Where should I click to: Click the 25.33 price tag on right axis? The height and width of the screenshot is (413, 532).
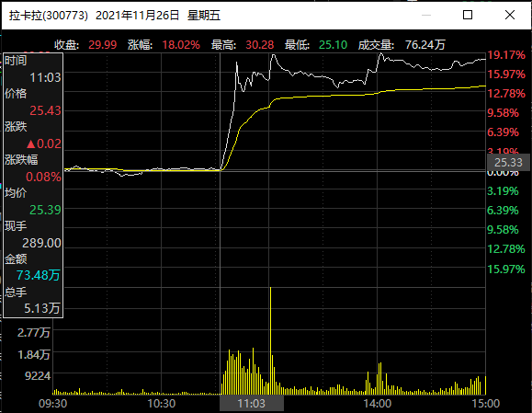[x=508, y=162]
